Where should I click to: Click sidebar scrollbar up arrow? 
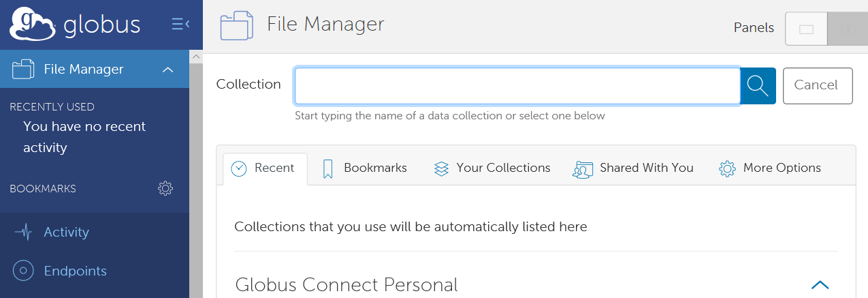(196, 56)
